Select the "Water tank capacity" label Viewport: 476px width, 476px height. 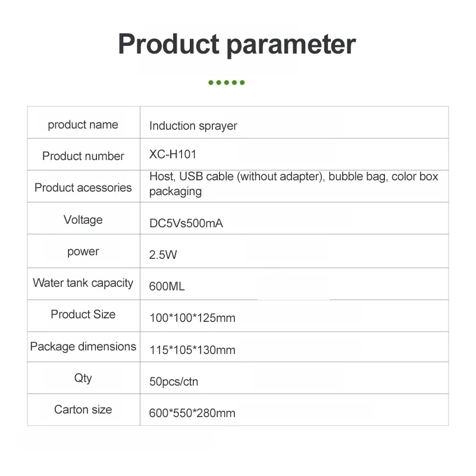click(83, 283)
